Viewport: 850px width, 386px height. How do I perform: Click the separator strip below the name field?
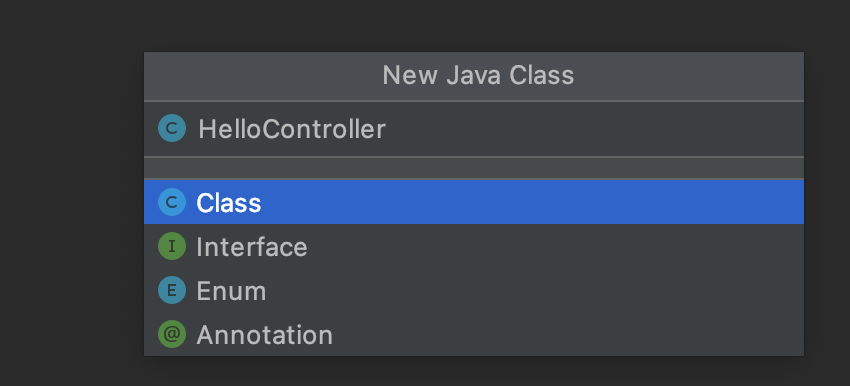tap(474, 168)
